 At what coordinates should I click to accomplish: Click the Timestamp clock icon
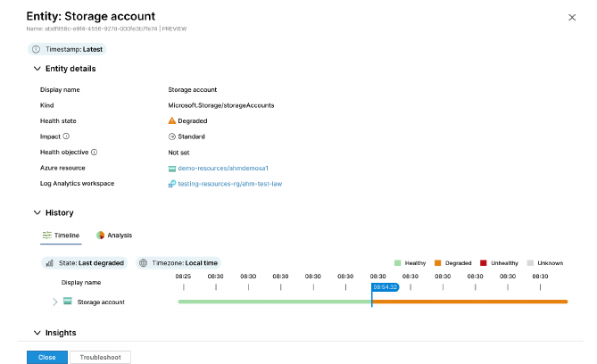[x=36, y=49]
